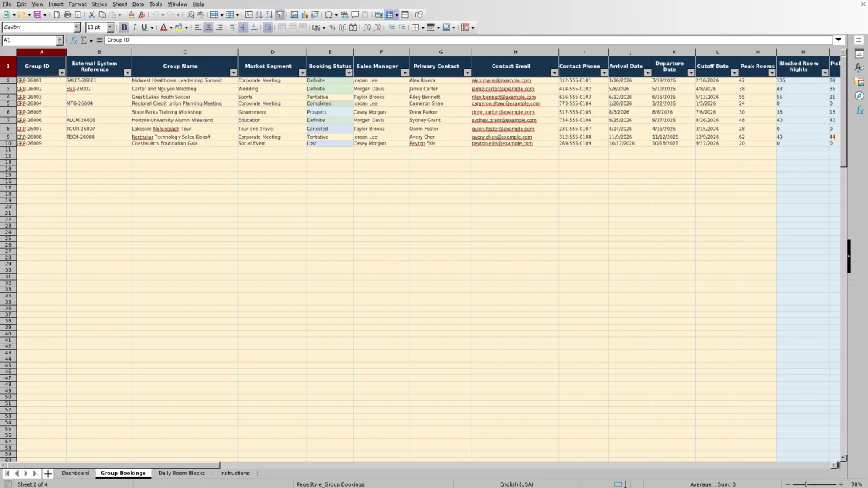Click the zoom out minus button
Screen dimensions: 868x488
tap(788, 484)
